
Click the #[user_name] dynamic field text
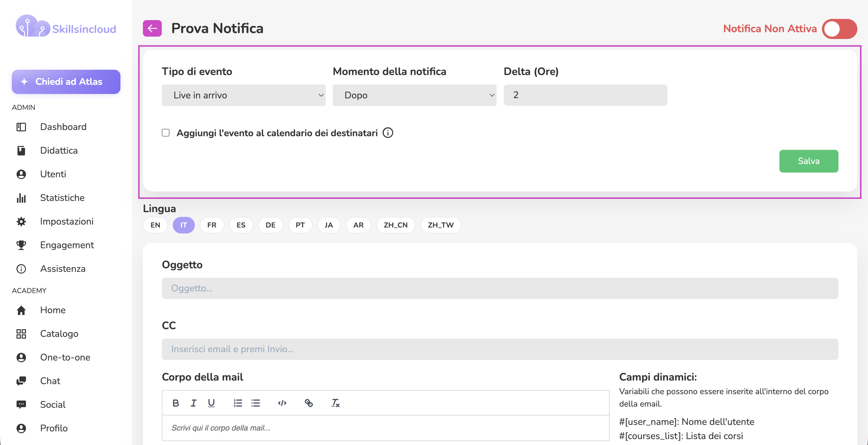pos(687,421)
